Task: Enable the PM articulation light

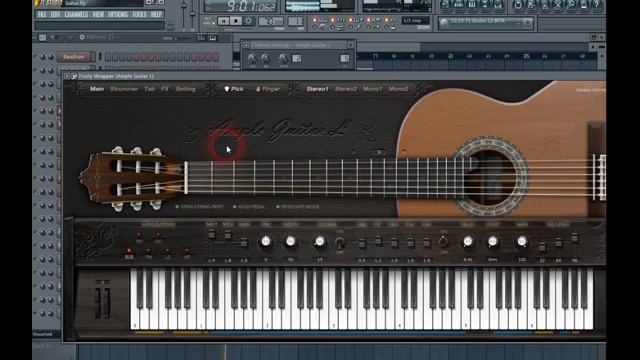Action: coord(149,250)
